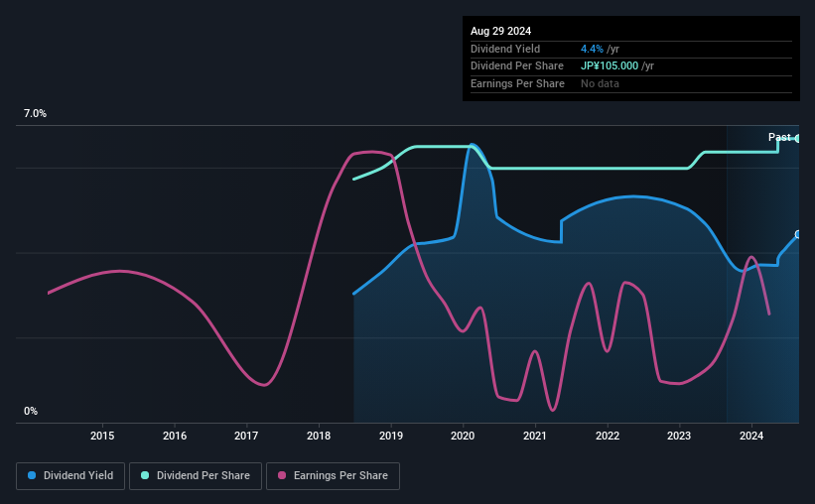
Task: Click the JP¥105.000 dividend per share value
Action: [610, 66]
